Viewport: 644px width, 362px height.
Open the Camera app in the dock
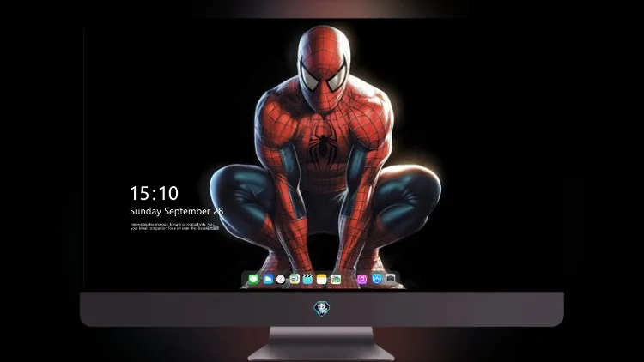pos(391,279)
